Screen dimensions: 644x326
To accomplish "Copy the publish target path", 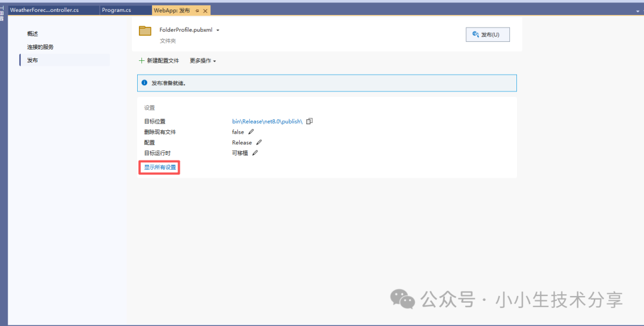I will [x=309, y=121].
